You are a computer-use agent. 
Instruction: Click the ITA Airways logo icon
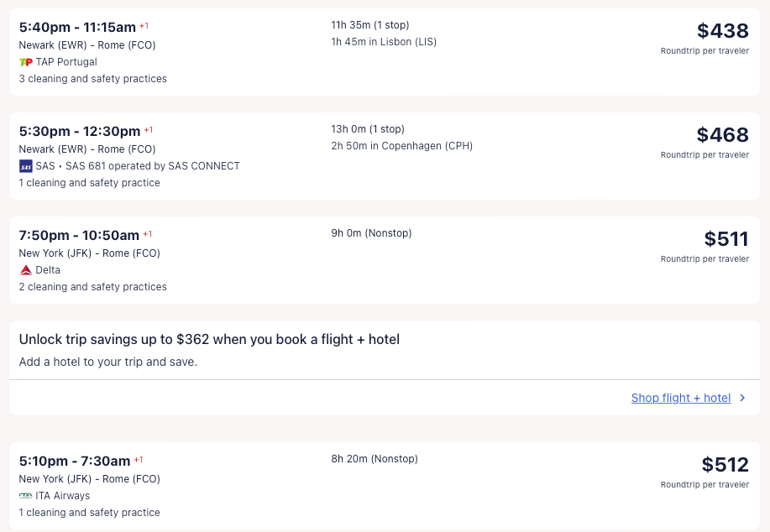click(25, 496)
